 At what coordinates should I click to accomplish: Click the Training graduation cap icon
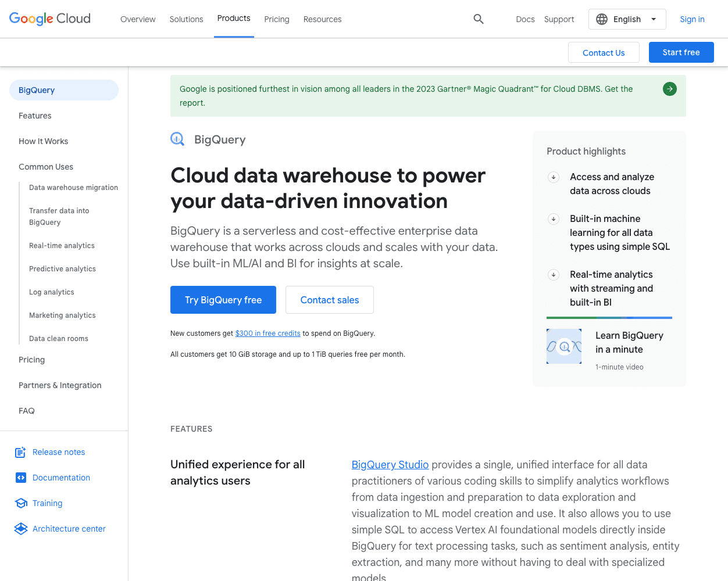pos(21,503)
